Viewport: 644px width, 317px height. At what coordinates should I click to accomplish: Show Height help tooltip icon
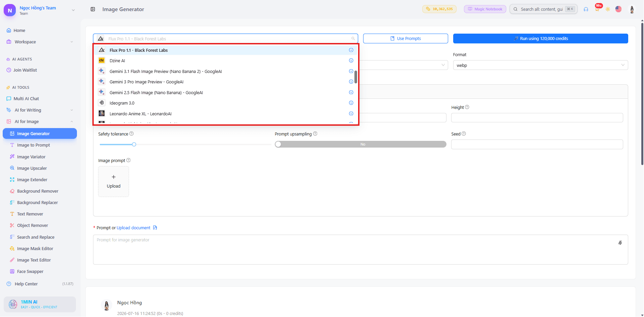(467, 107)
